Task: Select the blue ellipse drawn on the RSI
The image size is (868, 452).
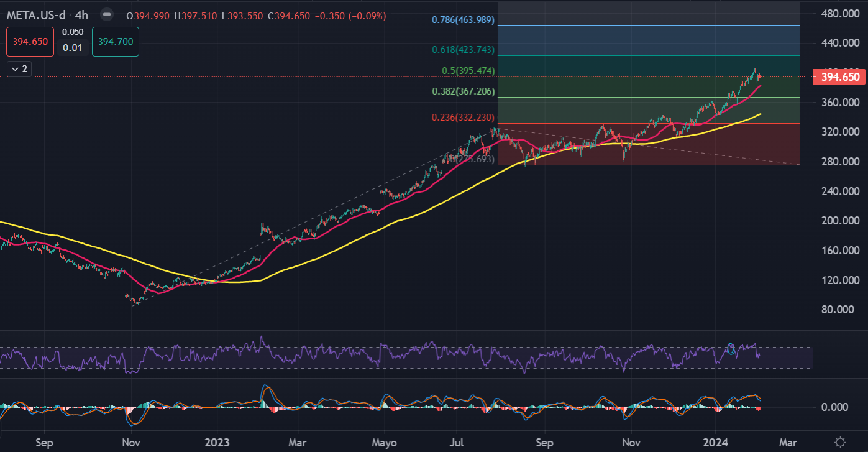Action: pyautogui.click(x=733, y=349)
